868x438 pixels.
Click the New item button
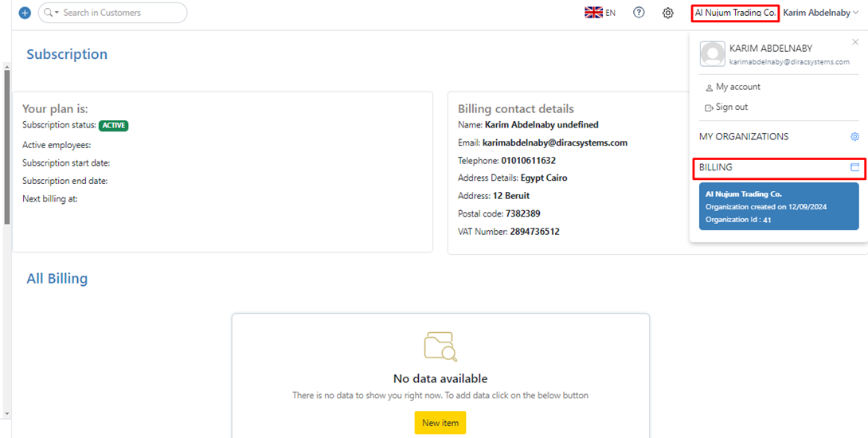click(440, 423)
